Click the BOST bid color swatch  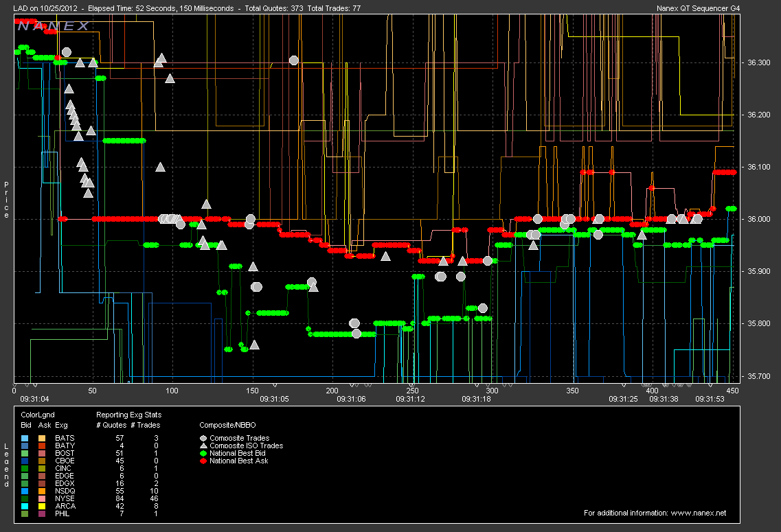click(25, 453)
